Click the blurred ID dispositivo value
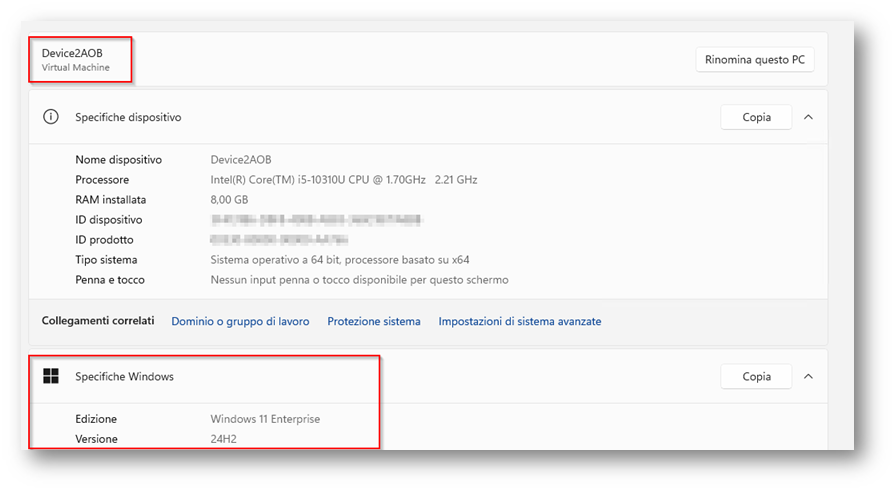The image size is (896, 492). [x=316, y=220]
